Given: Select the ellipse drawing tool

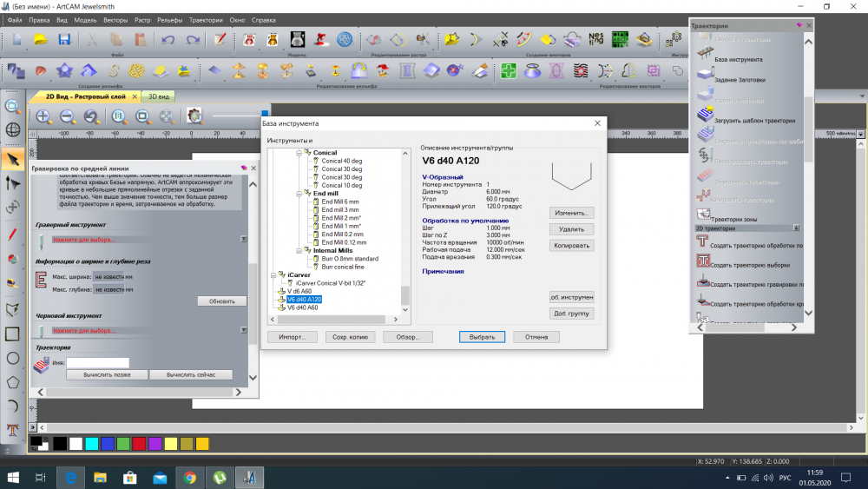Looking at the screenshot, I should [12, 357].
